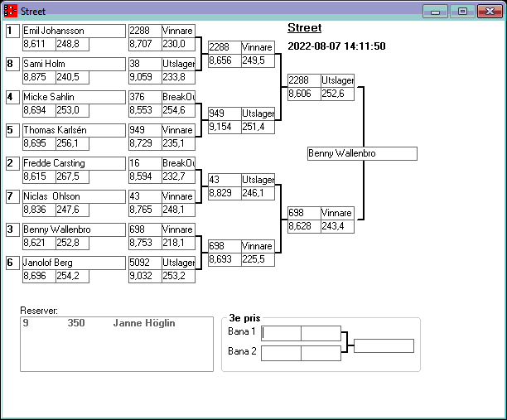Viewport: 507px width, 420px height.
Task: Click Emil Johansson's qualifying time 8,611
Action: [x=39, y=44]
